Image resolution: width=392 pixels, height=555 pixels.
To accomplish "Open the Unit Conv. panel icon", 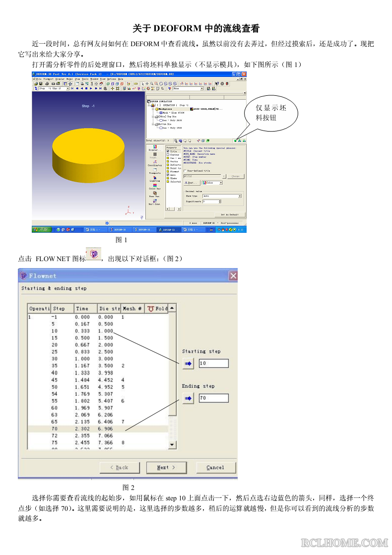I will coord(155,202).
